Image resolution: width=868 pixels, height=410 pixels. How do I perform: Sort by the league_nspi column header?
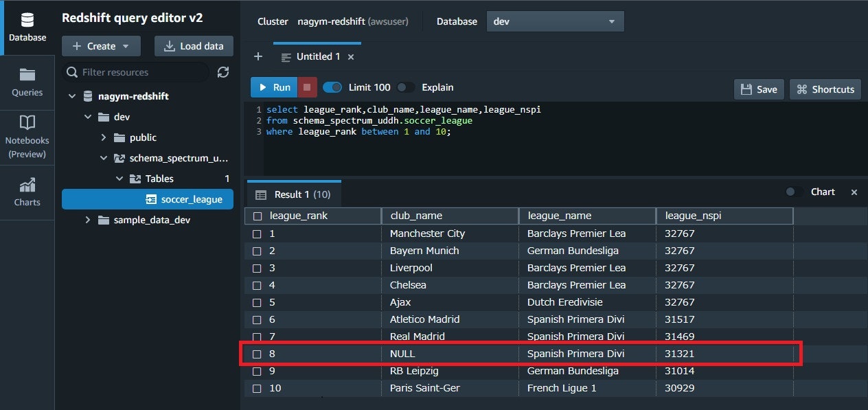(x=724, y=216)
